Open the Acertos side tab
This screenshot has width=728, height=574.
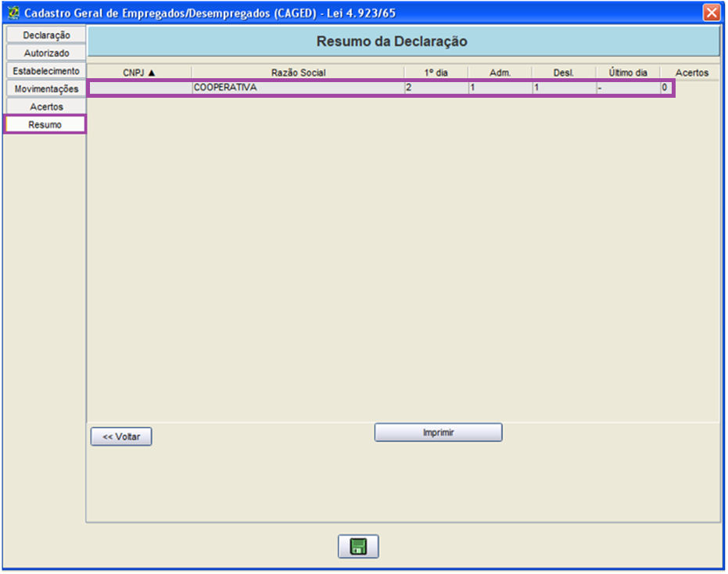46,106
